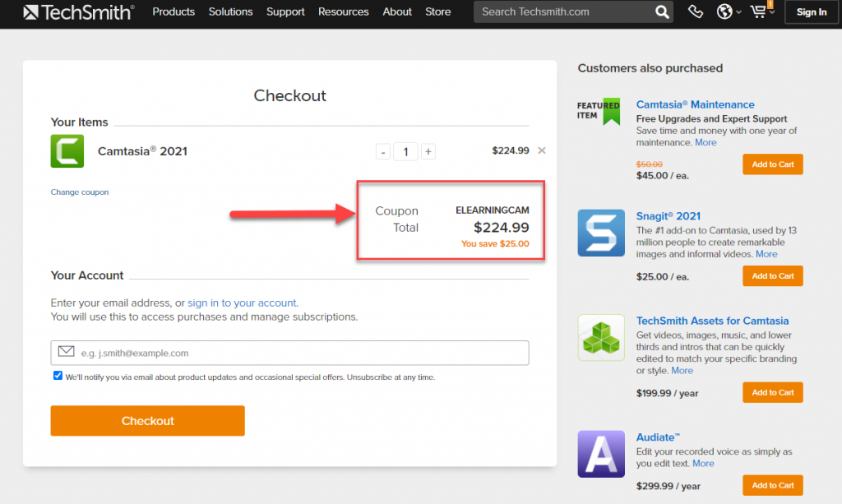Screen dimensions: 842x504
Task: Click the TechSmith logo
Action: click(78, 12)
